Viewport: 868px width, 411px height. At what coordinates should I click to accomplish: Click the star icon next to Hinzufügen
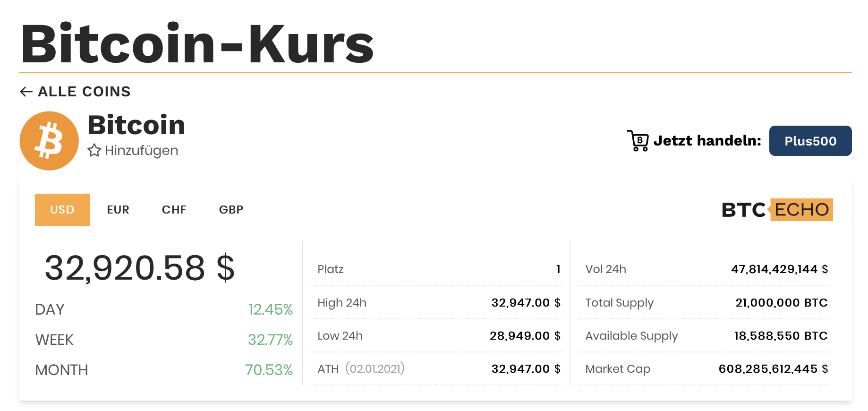94,151
